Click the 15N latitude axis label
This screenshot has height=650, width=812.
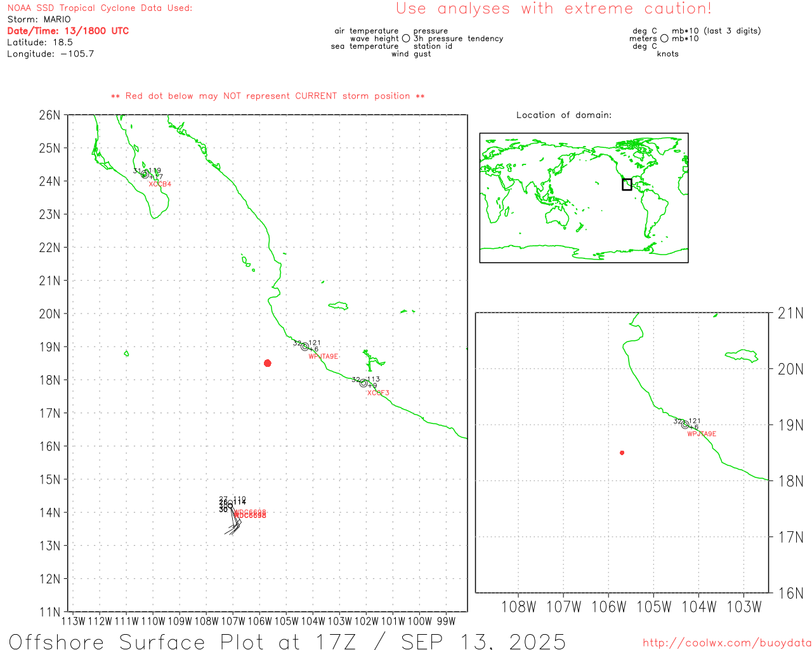tap(50, 479)
